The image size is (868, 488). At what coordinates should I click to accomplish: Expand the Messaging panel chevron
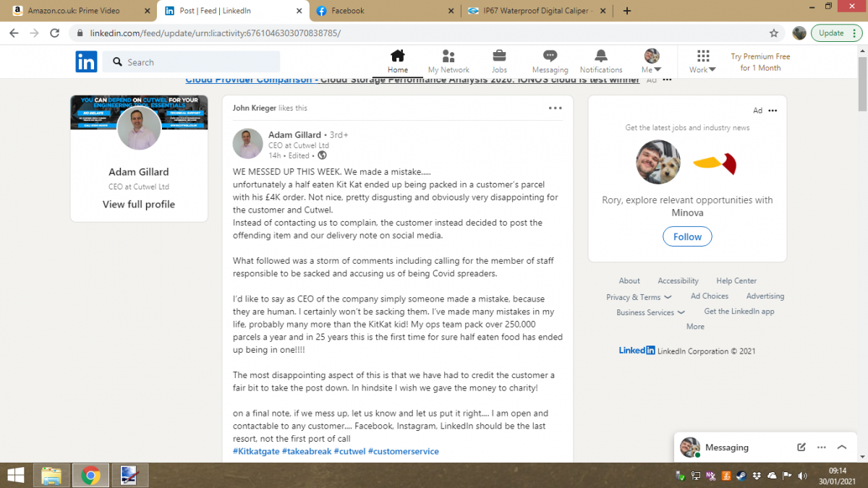tap(842, 448)
